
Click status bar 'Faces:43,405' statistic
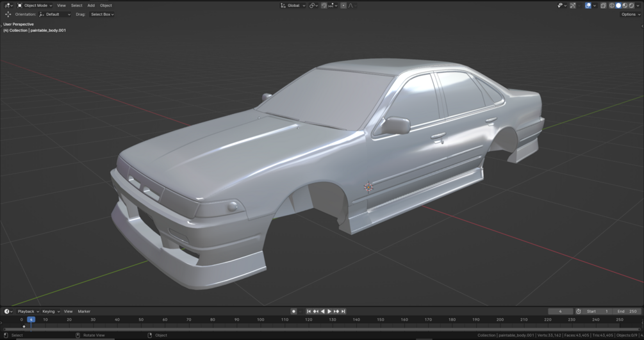[577, 335]
